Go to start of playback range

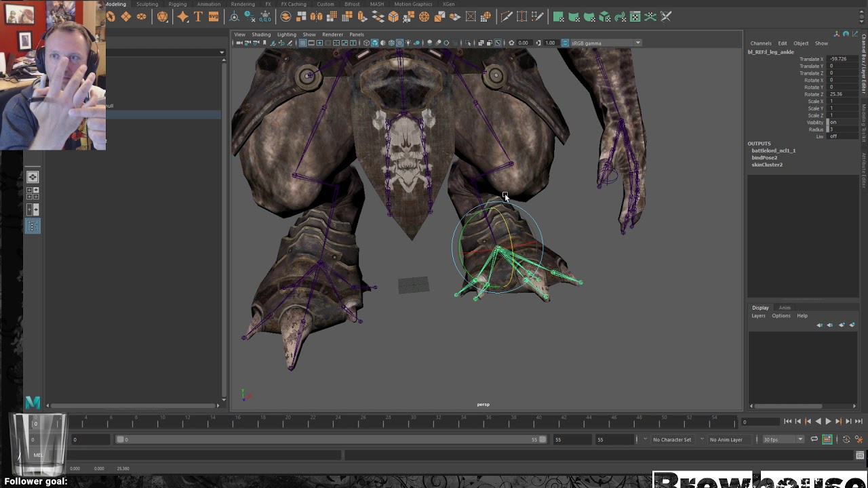point(788,422)
